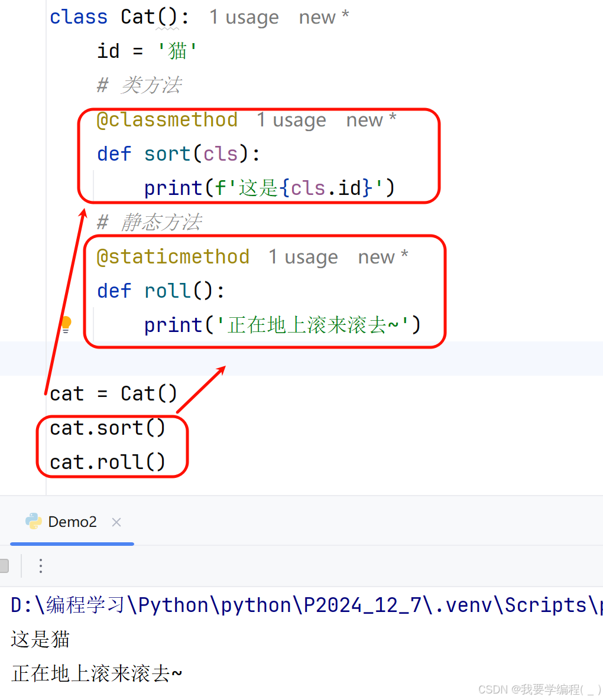Click console output '正在地上滚来滚去~'
The width and height of the screenshot is (603, 700).
96,673
